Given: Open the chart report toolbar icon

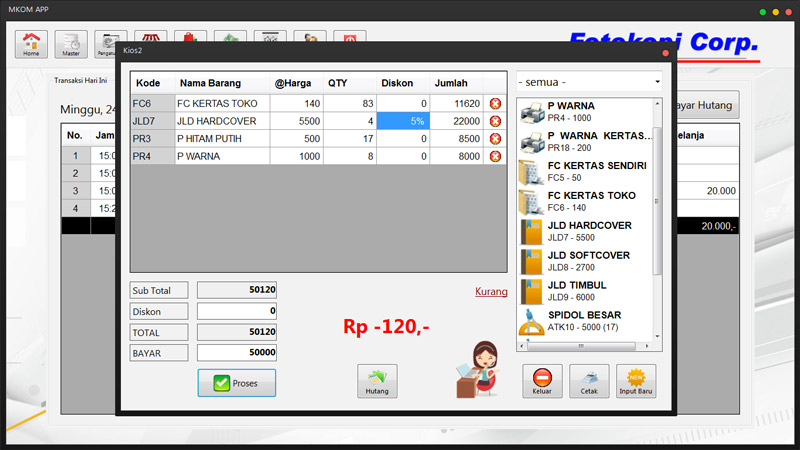Looking at the screenshot, I should point(270,37).
